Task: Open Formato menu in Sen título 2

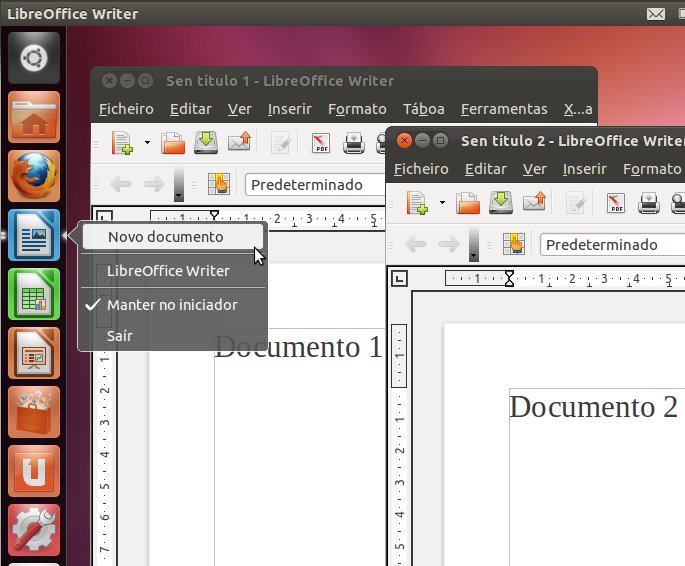Action: click(652, 169)
